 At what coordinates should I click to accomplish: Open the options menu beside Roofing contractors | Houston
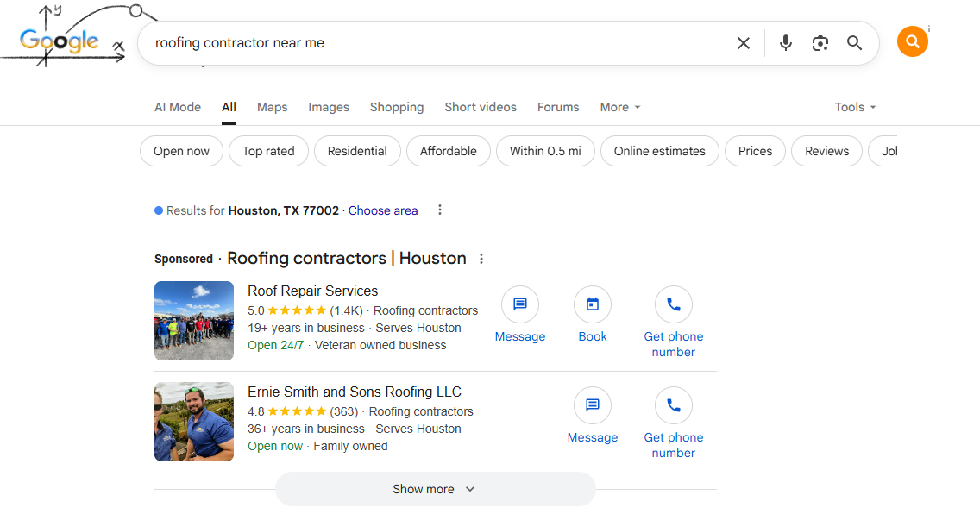click(481, 259)
